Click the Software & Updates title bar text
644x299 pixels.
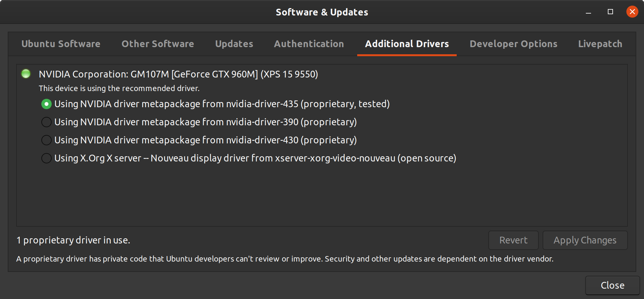(x=322, y=12)
